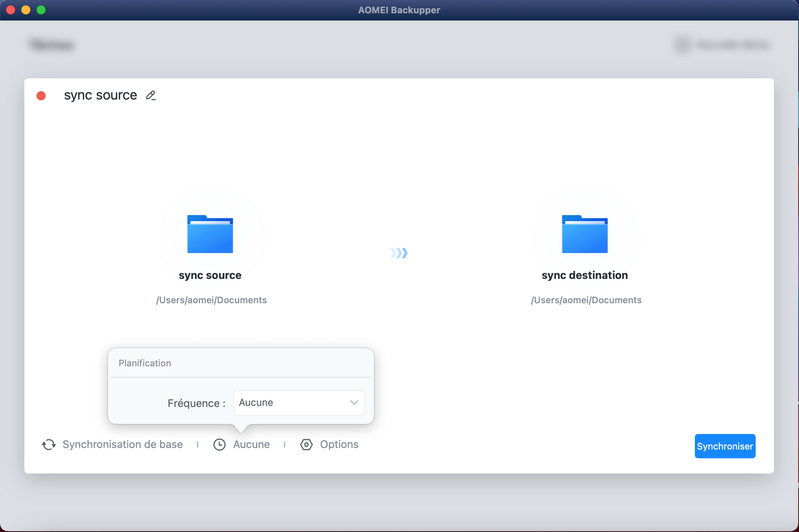Select the sync source folder icon
The image size is (799, 532).
(x=210, y=234)
